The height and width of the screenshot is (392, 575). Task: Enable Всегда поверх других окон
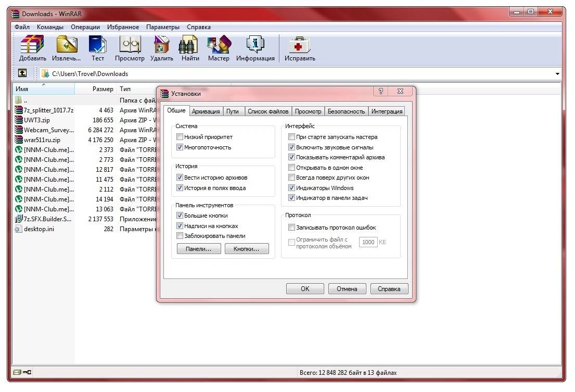click(x=291, y=178)
